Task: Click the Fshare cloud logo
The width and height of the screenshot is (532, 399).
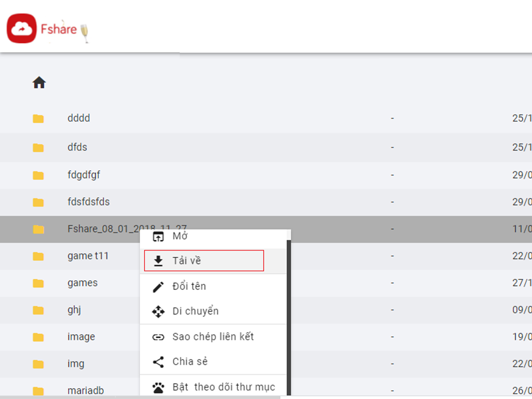Action: pos(21,29)
